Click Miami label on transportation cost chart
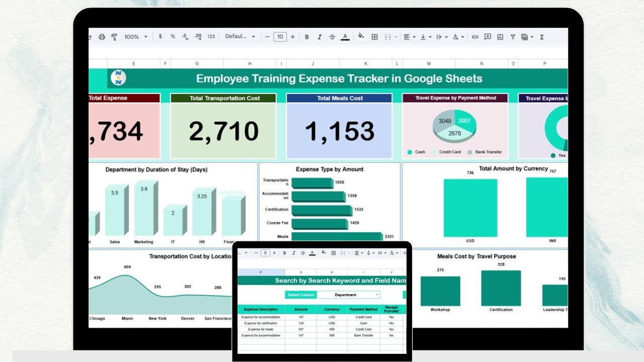 [127, 318]
